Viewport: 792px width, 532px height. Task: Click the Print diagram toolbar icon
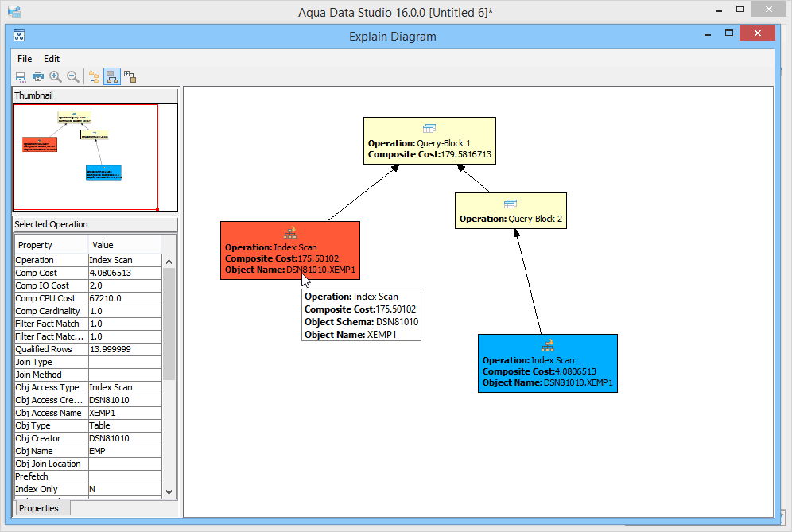tap(38, 77)
